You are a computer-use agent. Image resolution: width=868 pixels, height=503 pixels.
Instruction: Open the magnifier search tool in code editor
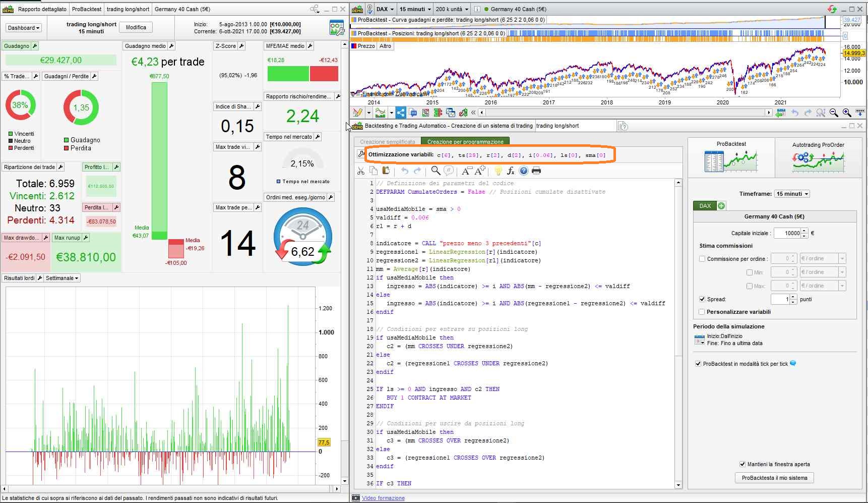436,171
